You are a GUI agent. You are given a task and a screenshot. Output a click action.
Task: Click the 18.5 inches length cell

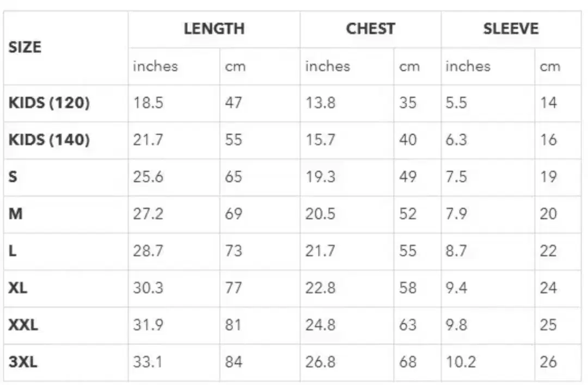[x=148, y=103]
